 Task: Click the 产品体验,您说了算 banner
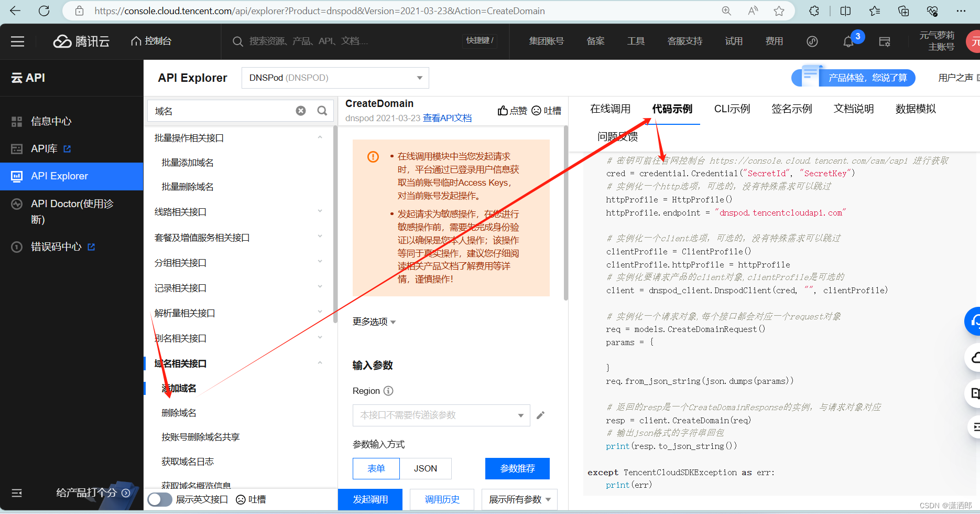coord(853,78)
